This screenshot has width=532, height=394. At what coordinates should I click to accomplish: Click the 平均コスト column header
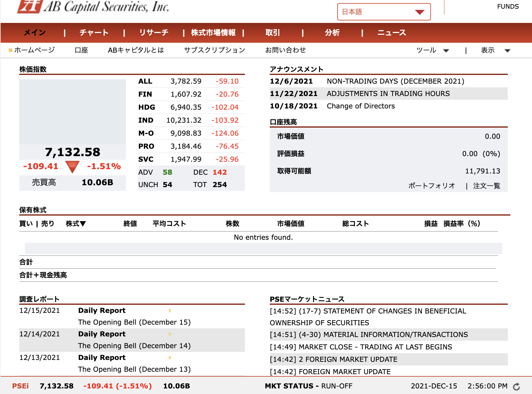pos(169,224)
